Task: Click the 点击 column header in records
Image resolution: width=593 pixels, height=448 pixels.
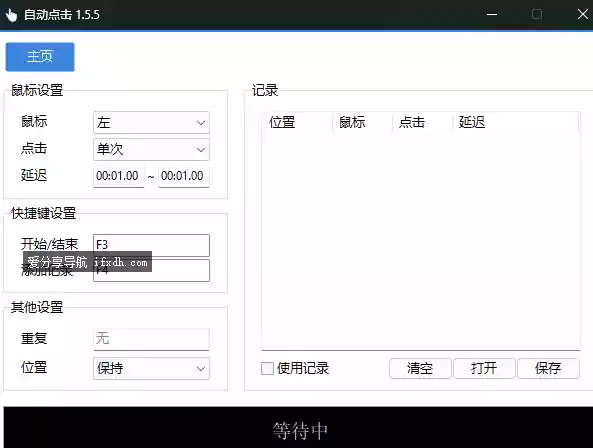Action: click(x=422, y=122)
